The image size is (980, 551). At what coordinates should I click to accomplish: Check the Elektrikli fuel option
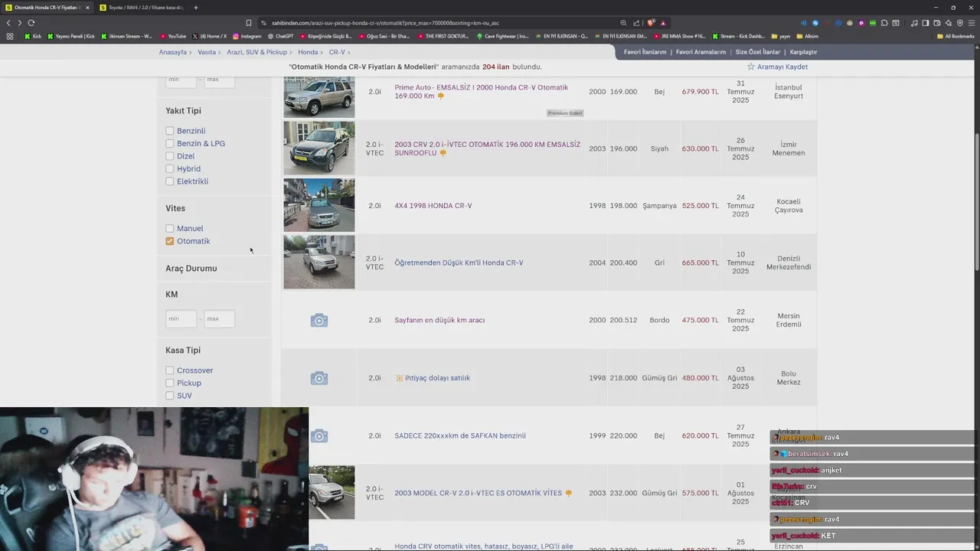point(170,181)
